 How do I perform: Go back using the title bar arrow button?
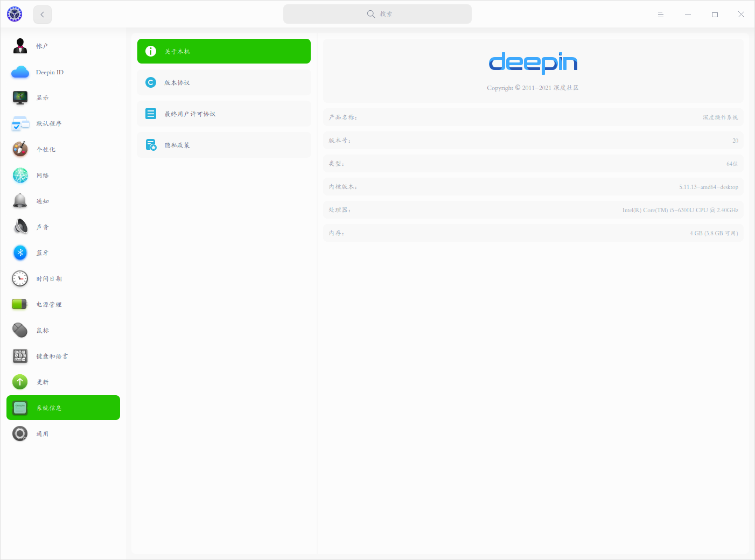tap(43, 15)
